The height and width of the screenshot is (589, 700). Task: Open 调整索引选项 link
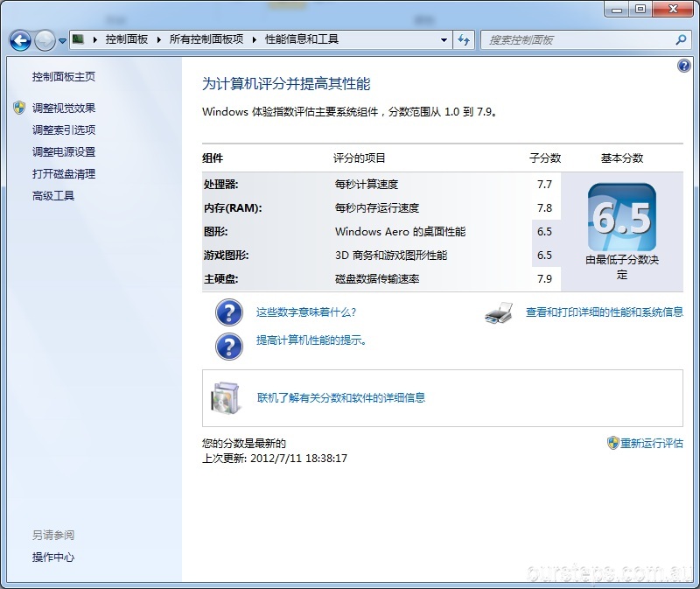(64, 130)
